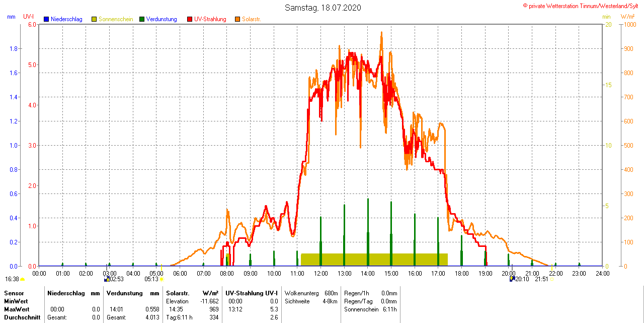Click the Niederschlag legend label
The height and width of the screenshot is (323, 644).
coord(66,19)
